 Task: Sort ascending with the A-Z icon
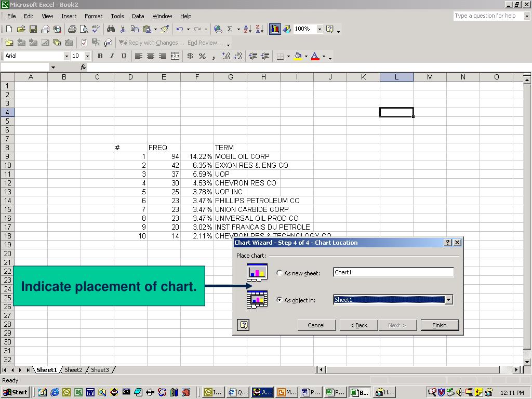click(x=248, y=29)
